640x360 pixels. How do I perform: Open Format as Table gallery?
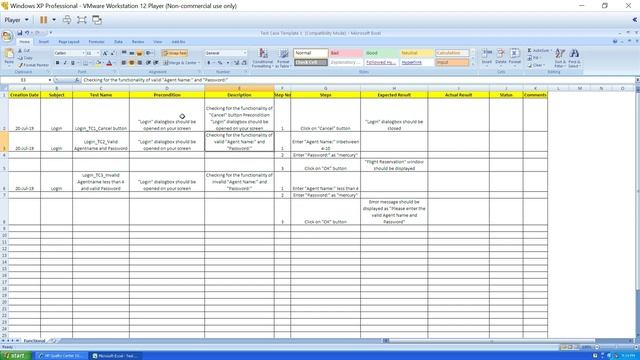coord(283,58)
